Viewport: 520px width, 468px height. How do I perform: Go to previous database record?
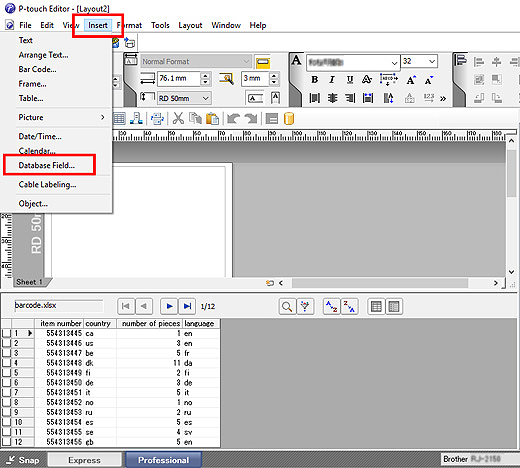(144, 306)
